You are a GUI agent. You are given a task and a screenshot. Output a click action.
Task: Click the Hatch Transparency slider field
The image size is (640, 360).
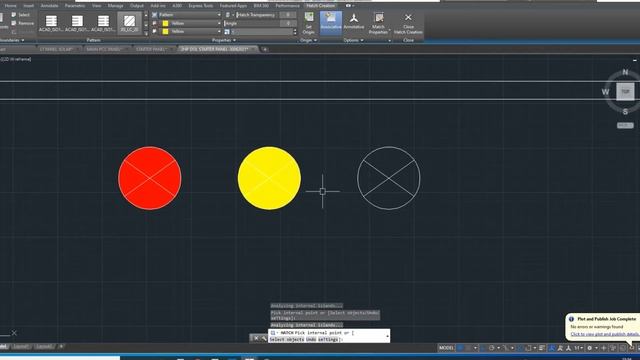pyautogui.click(x=257, y=15)
